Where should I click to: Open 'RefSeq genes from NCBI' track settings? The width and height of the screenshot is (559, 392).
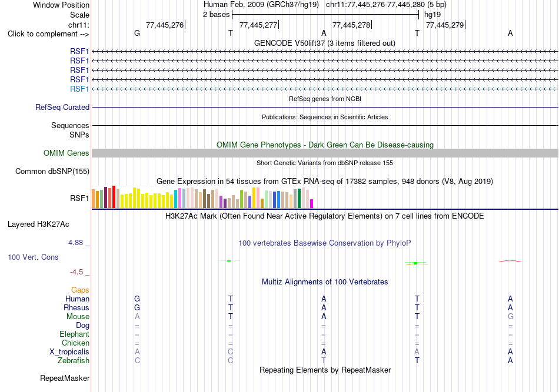[x=325, y=99]
